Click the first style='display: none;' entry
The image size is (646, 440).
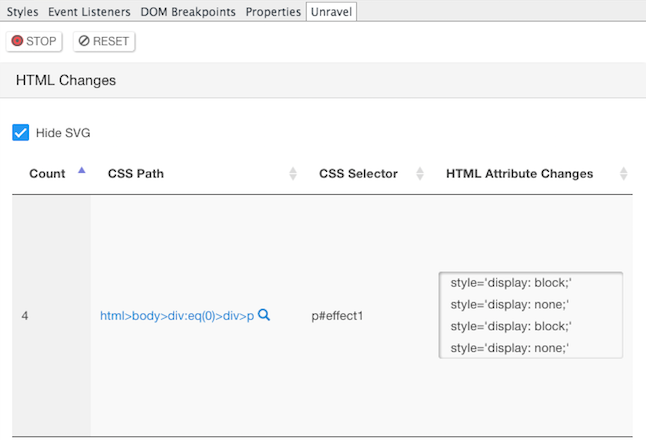510,305
